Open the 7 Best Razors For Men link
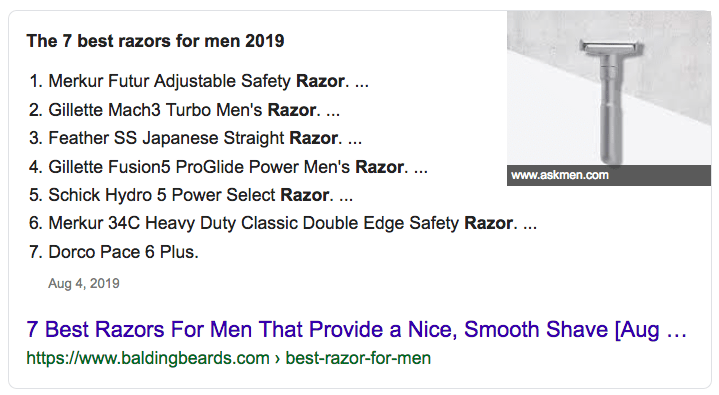Viewport: 719px width, 395px height. pos(356,329)
